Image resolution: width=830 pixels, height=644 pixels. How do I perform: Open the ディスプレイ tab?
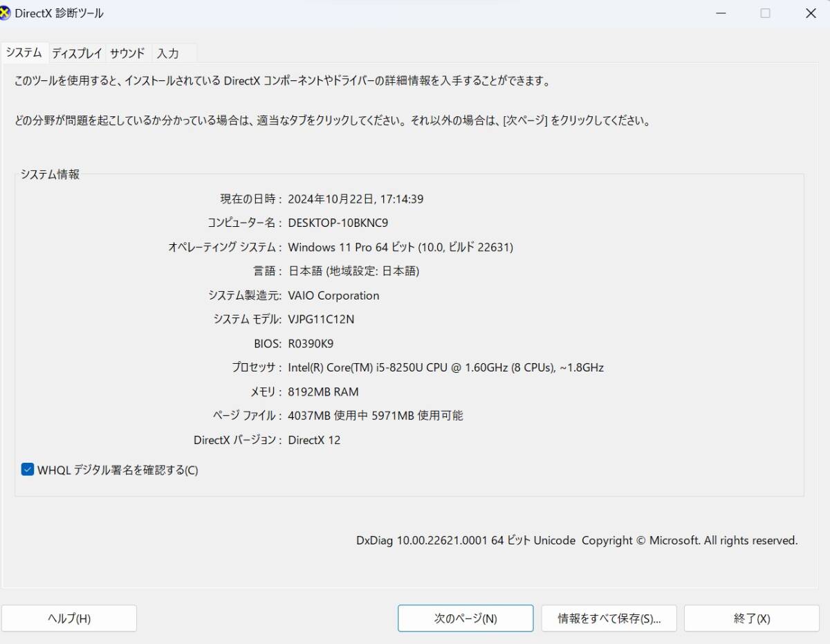(x=77, y=53)
